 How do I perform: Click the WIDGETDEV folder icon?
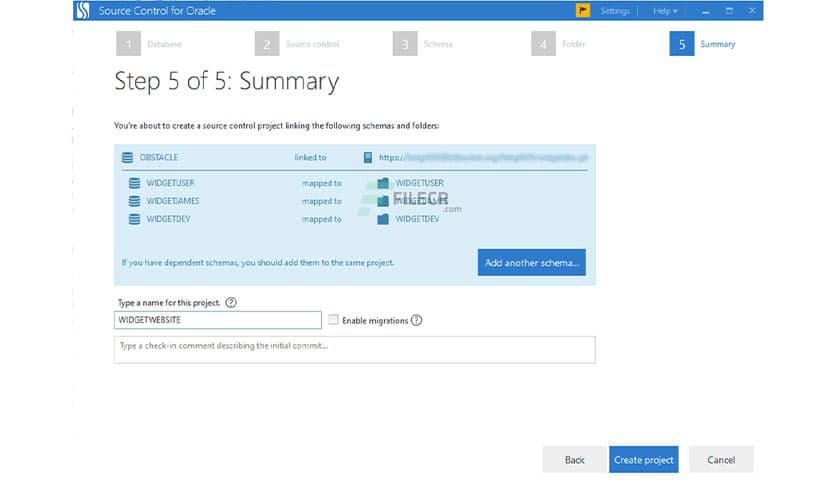pos(383,219)
